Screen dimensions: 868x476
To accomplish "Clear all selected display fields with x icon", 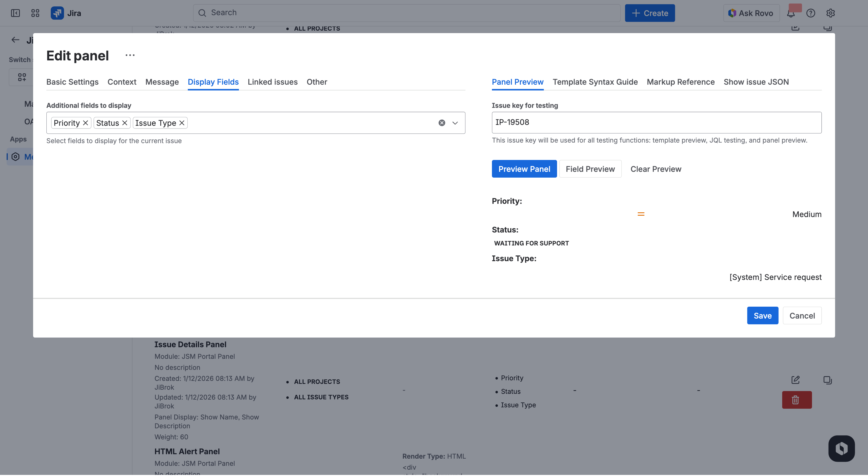I will tap(441, 123).
